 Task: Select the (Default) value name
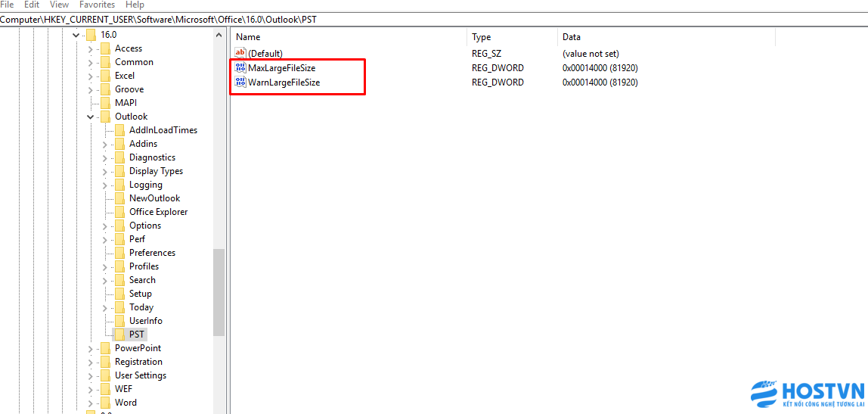tap(265, 54)
